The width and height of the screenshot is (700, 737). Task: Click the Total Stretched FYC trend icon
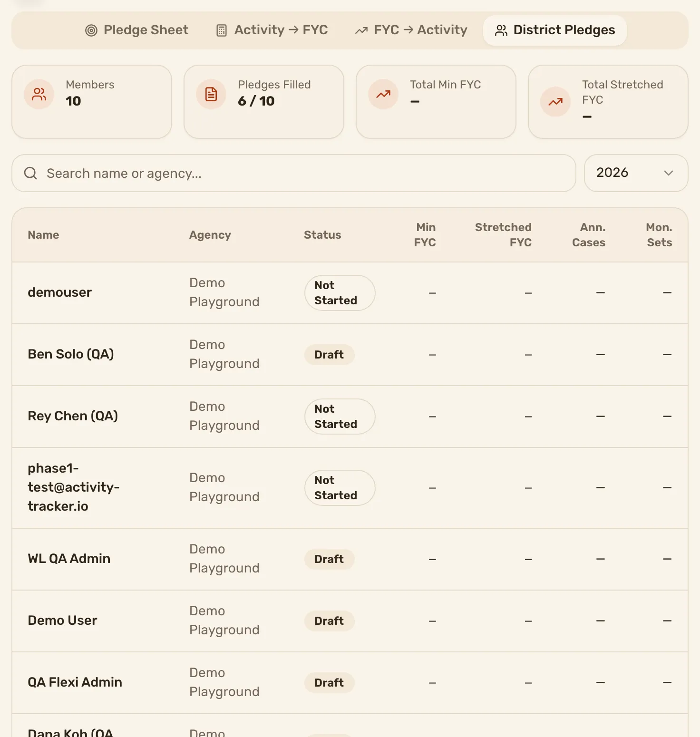[555, 102]
